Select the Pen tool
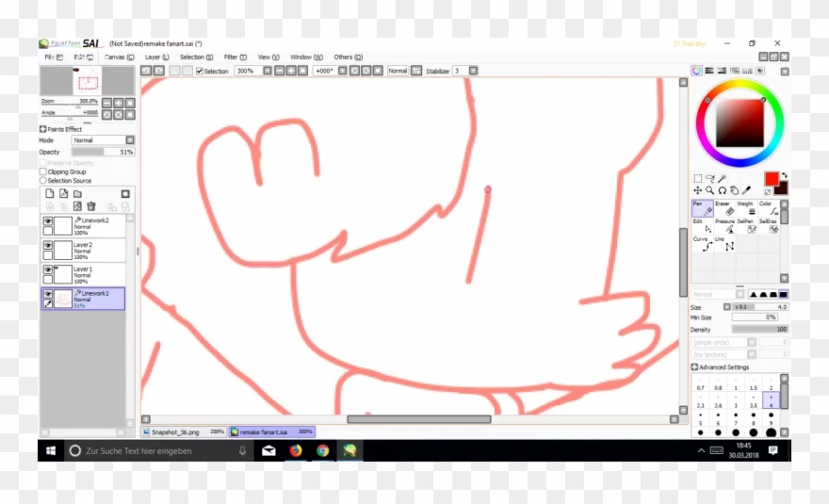Image resolution: width=829 pixels, height=504 pixels. coord(702,208)
